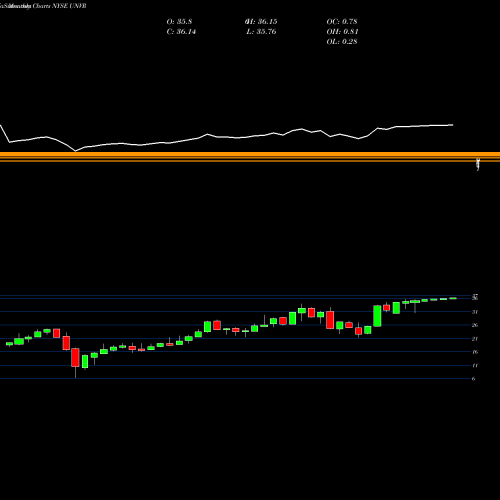
Task: Click the price axis label "26"
Action: pos(475,325)
